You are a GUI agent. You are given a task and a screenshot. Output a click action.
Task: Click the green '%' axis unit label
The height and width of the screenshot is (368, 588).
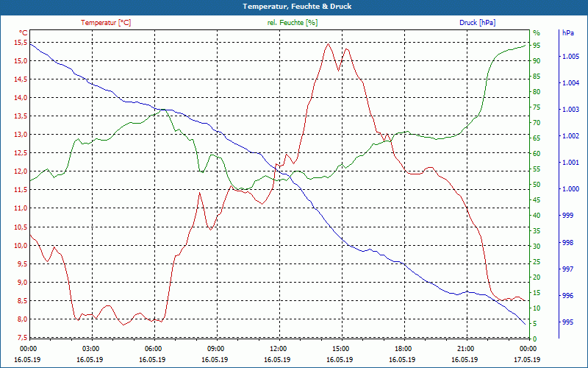pyautogui.click(x=537, y=33)
